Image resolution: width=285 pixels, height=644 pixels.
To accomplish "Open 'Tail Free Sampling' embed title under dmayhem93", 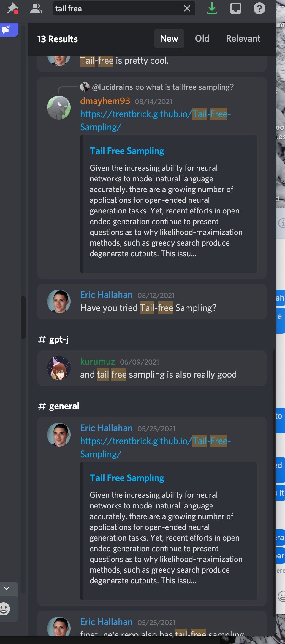I will click(127, 151).
